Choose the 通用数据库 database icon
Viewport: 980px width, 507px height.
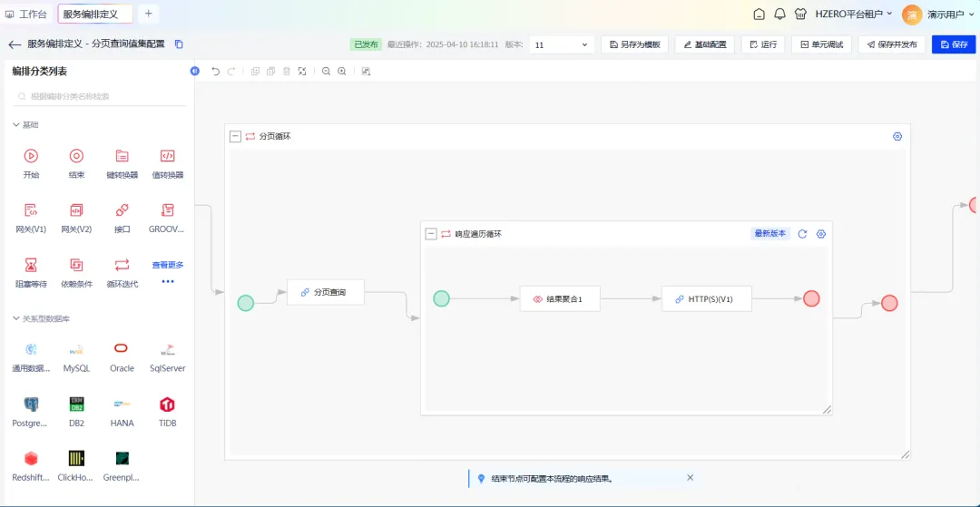click(x=31, y=349)
